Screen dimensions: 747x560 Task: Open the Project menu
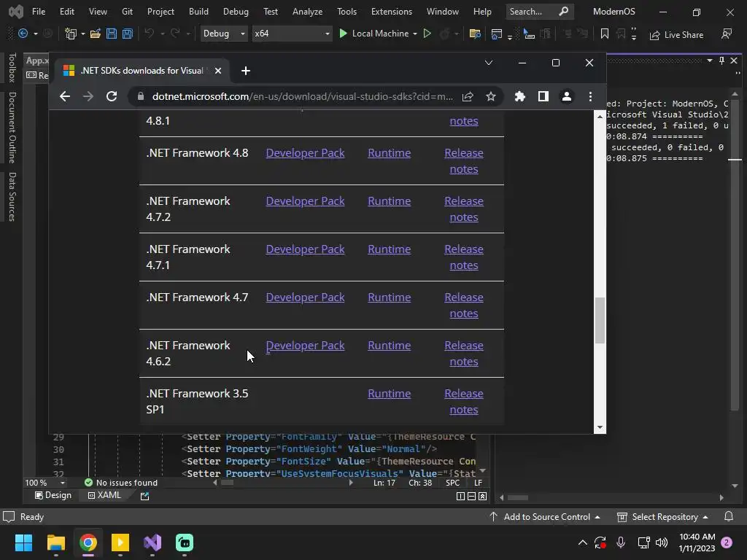click(x=160, y=12)
